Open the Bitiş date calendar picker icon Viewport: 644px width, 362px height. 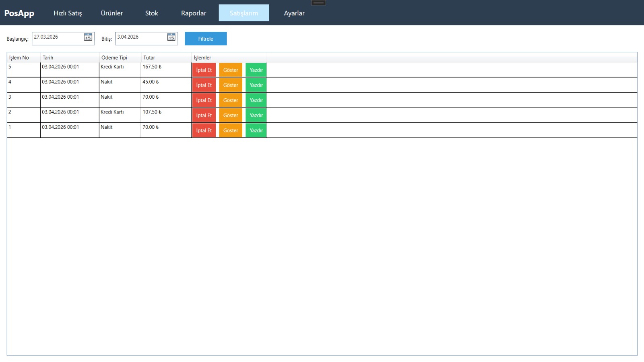(x=171, y=37)
